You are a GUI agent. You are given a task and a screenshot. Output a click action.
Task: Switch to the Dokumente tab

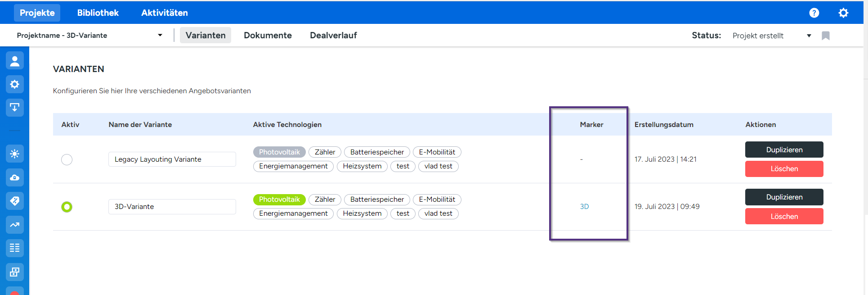coord(268,36)
